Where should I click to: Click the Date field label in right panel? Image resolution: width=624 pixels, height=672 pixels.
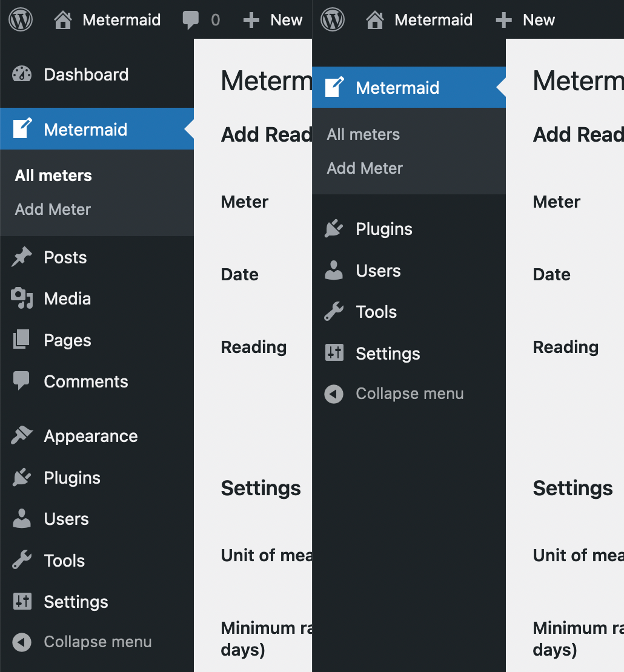[x=551, y=274]
